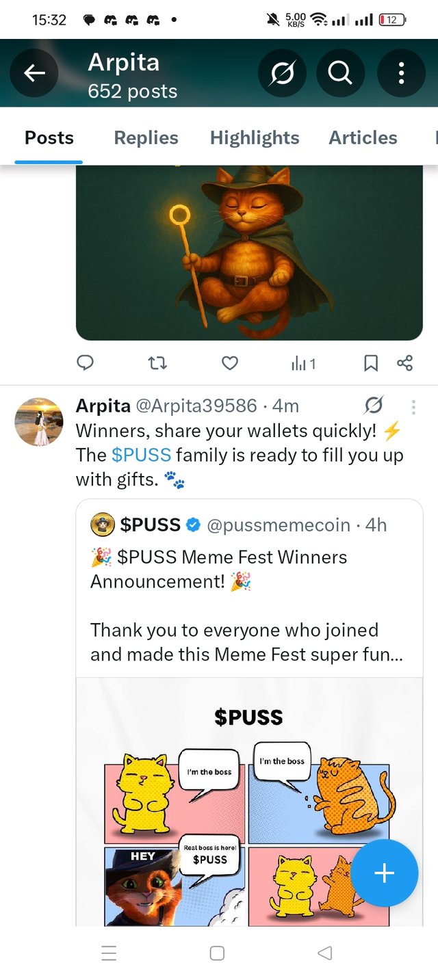Tap Grok icon on Arpita's tweet
The image size is (438, 980).
click(374, 406)
